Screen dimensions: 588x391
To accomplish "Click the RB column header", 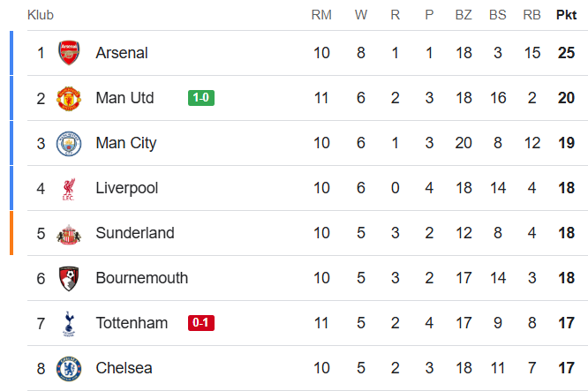I will click(531, 15).
